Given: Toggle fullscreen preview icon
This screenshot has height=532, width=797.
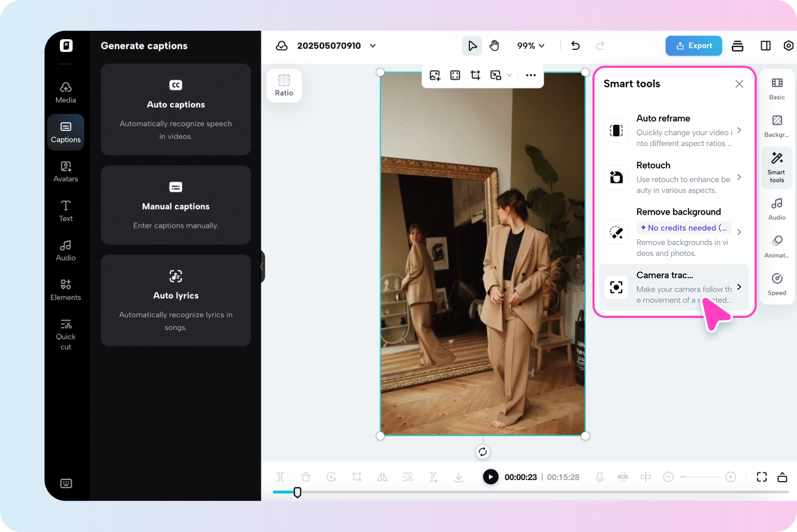Looking at the screenshot, I should click(761, 477).
